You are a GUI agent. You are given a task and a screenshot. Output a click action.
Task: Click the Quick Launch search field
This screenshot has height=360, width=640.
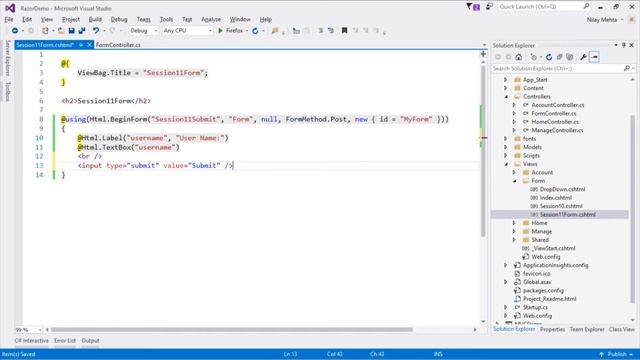pyautogui.click(x=540, y=7)
